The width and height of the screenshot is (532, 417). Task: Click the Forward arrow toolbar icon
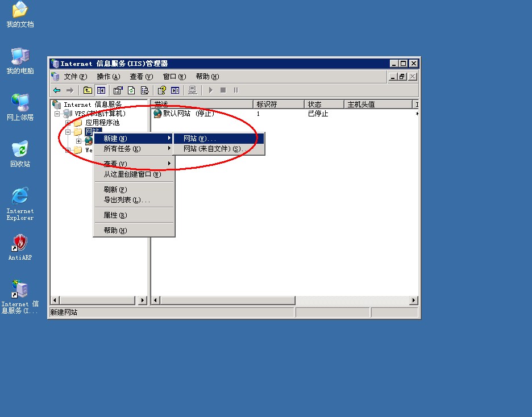coord(70,90)
